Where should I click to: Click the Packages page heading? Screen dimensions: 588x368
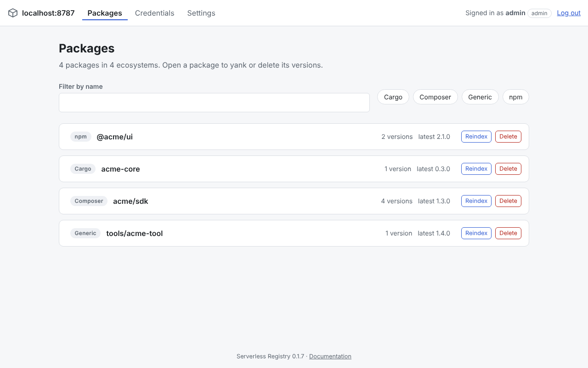(x=87, y=48)
